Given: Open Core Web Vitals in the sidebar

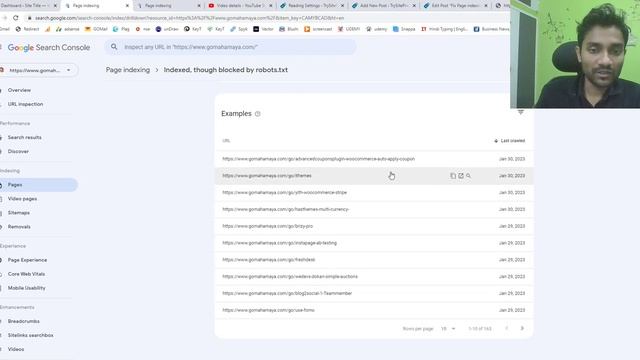Looking at the screenshot, I should [x=26, y=274].
